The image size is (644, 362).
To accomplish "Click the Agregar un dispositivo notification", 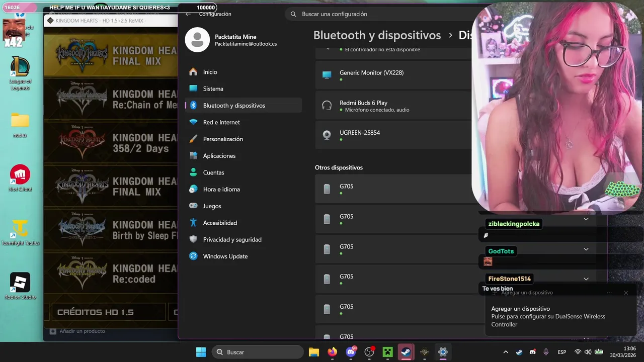I will pos(560,311).
